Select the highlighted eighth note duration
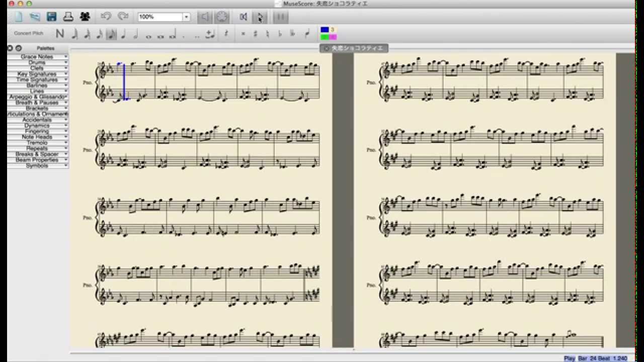The width and height of the screenshot is (644, 362). pos(111,34)
